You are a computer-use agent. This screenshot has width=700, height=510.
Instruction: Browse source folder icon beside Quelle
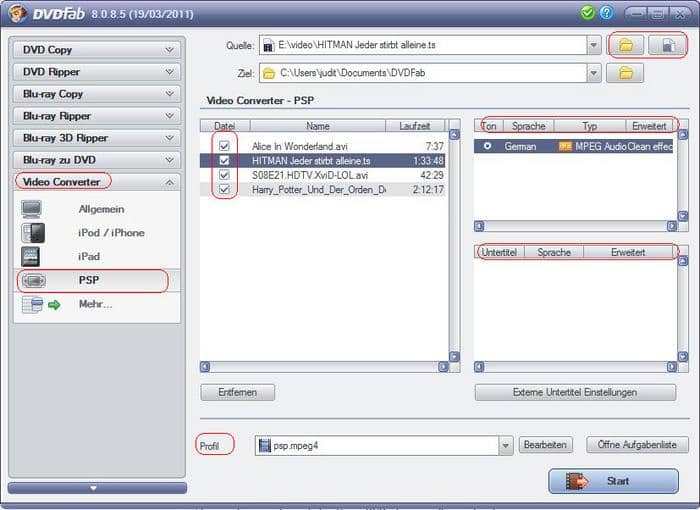coord(626,45)
